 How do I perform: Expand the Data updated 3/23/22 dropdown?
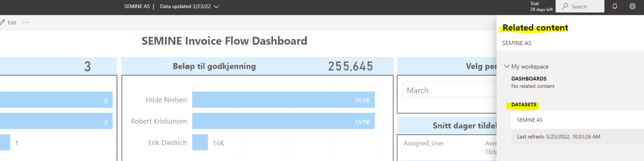216,7
